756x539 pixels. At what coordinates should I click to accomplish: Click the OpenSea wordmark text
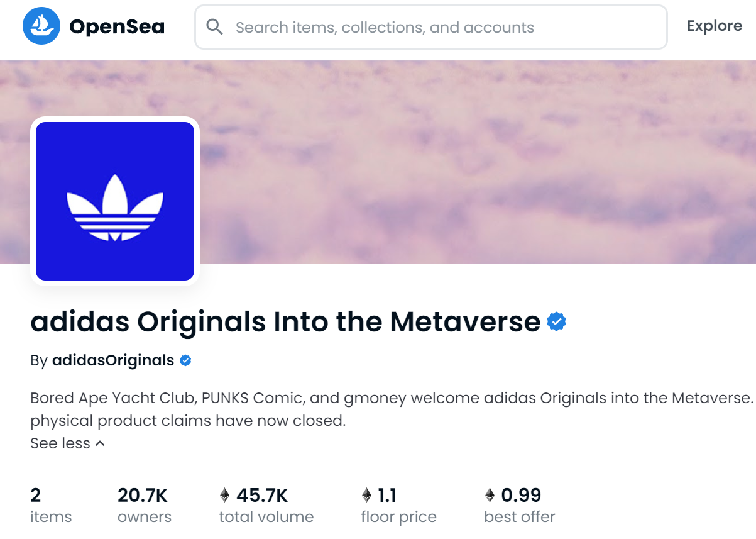pyautogui.click(x=117, y=26)
